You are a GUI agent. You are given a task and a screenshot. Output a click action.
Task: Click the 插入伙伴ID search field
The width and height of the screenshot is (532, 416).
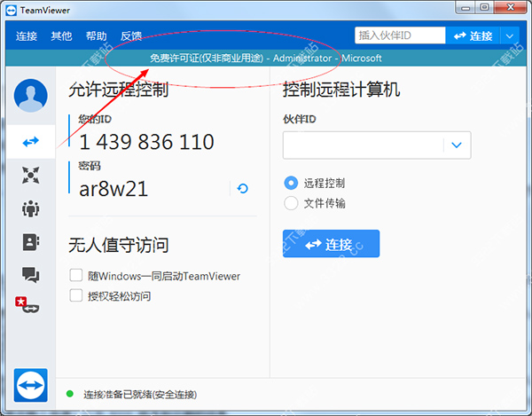click(x=400, y=35)
